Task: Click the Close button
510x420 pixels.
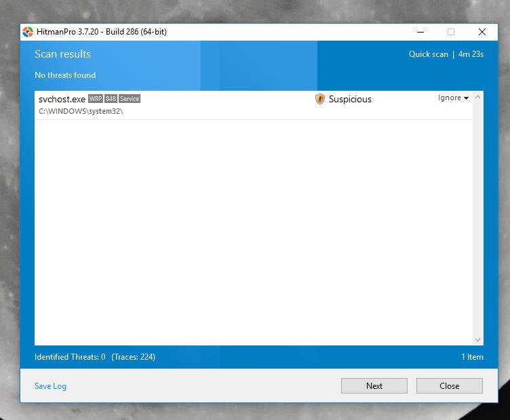Action: 449,385
